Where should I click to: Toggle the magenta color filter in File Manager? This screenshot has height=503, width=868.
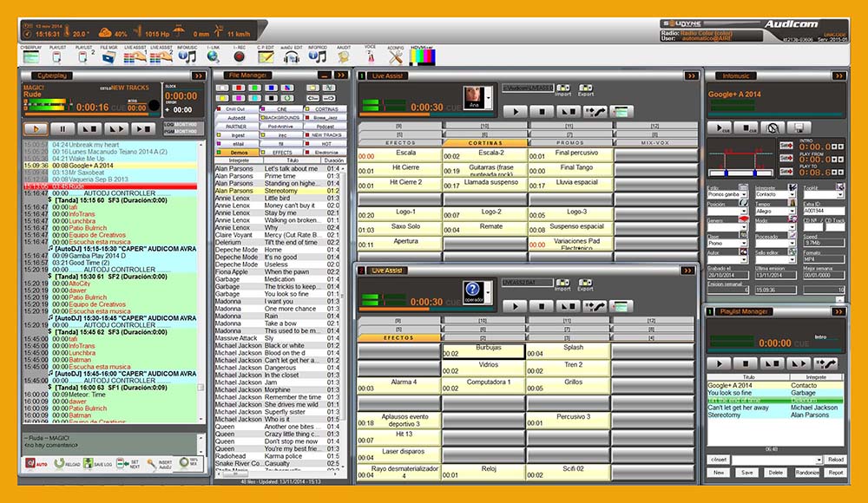tap(239, 98)
